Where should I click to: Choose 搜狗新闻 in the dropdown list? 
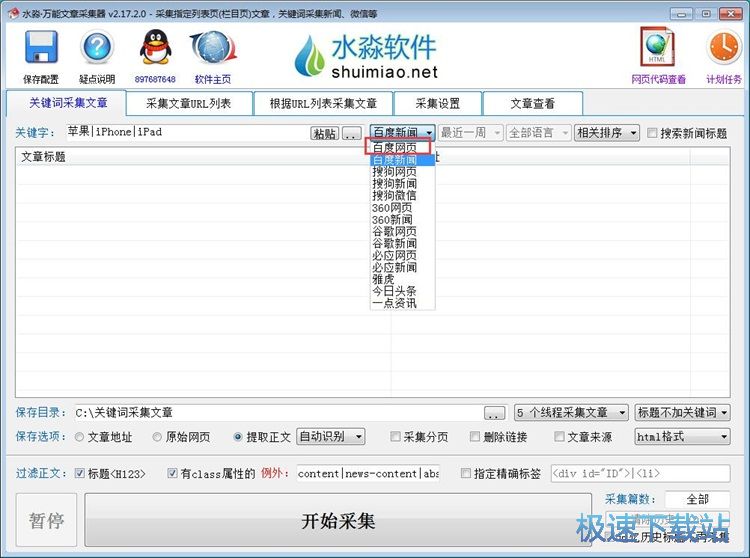[403, 184]
